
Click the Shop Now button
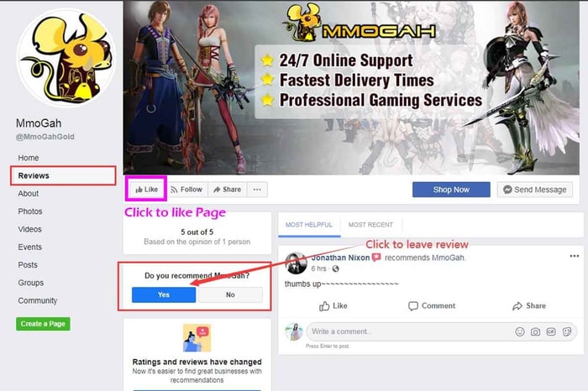point(451,190)
